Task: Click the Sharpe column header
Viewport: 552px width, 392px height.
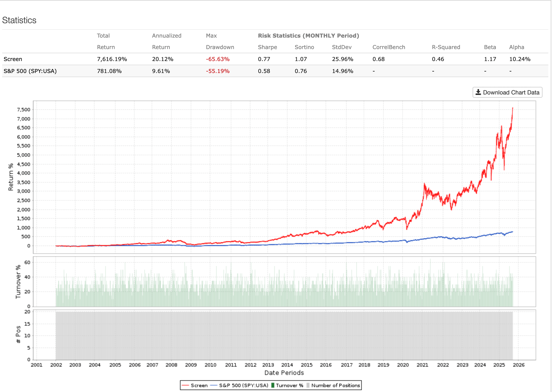Action: tap(267, 47)
